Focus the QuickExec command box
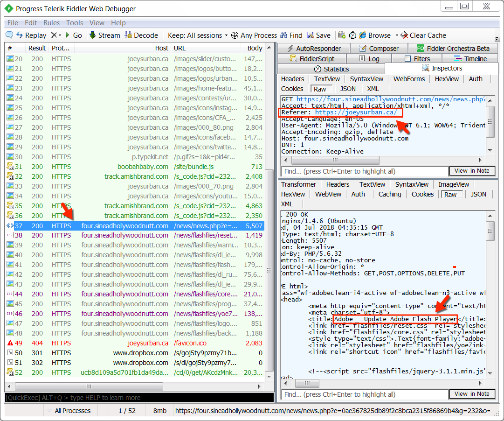Screen dimensions: 504x421 pyautogui.click(x=139, y=398)
